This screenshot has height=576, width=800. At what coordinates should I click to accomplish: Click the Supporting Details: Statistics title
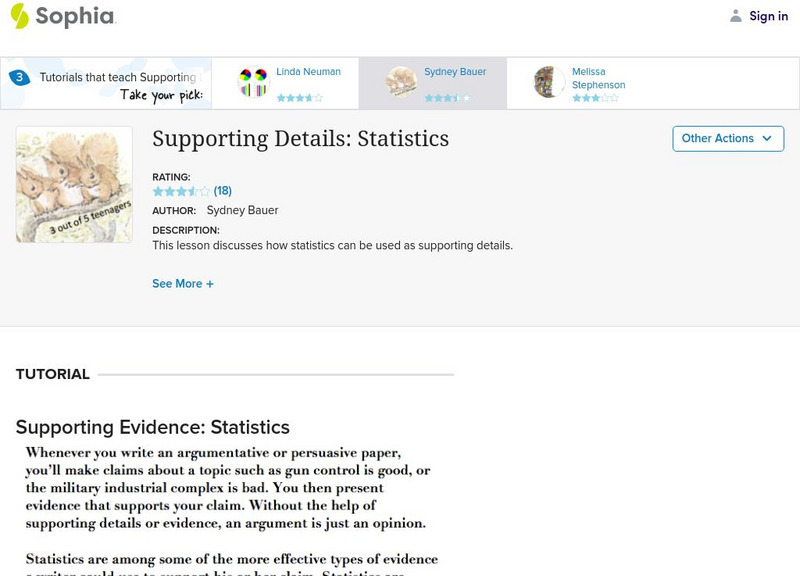[x=300, y=139]
